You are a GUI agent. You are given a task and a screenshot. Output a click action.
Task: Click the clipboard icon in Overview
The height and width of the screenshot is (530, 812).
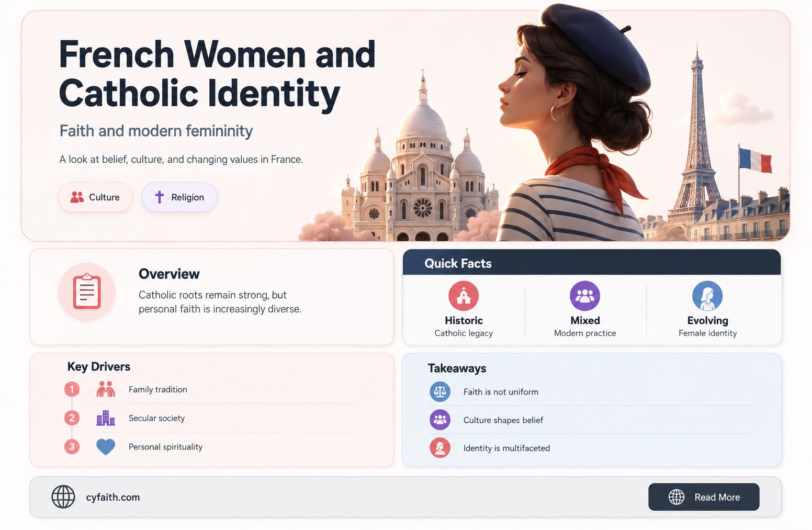point(87,291)
